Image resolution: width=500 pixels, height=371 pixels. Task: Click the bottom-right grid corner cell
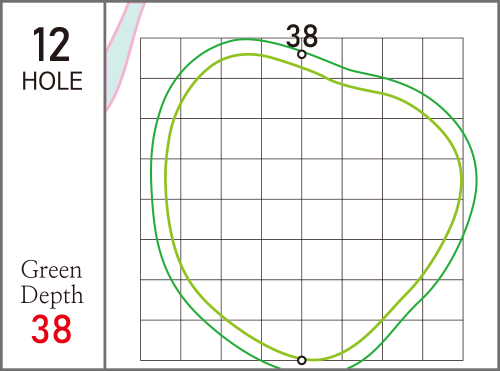(x=443, y=340)
